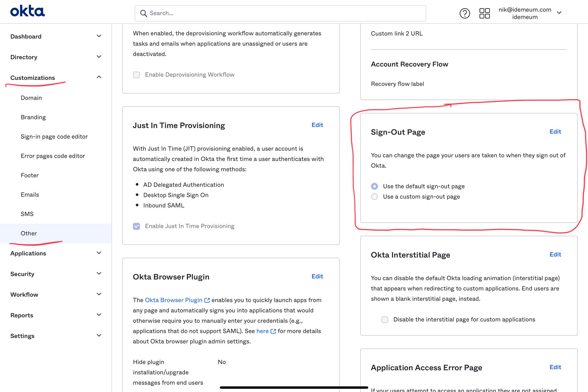
Task: Open the Security sidebar section
Action: 22,274
